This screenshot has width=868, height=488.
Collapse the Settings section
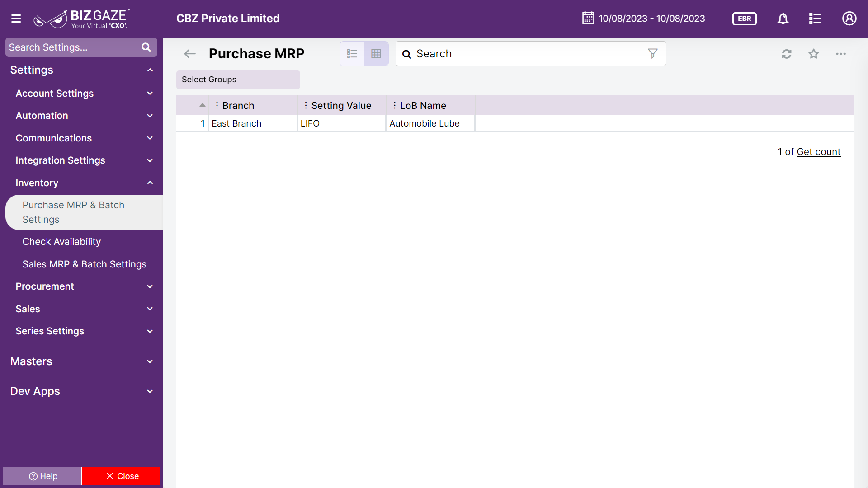150,70
